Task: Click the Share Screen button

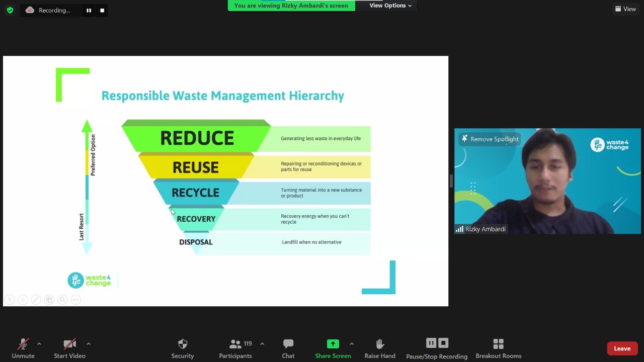Action: [x=333, y=348]
